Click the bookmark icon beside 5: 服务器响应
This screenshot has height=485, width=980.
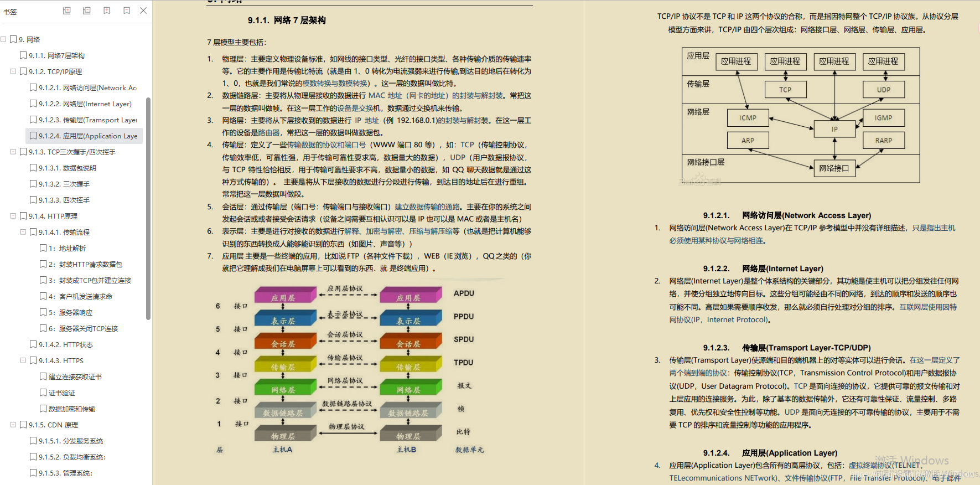(x=43, y=312)
